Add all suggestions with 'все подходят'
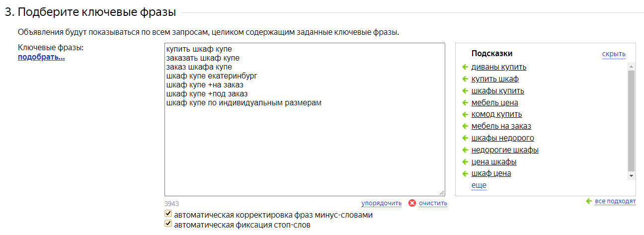The height and width of the screenshot is (235, 644). [615, 201]
